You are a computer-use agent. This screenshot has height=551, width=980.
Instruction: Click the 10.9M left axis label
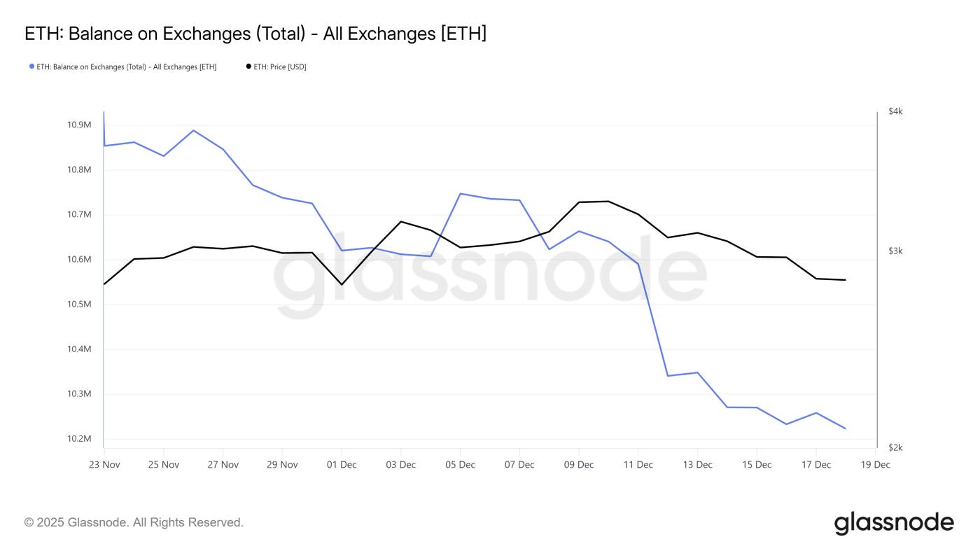(79, 125)
